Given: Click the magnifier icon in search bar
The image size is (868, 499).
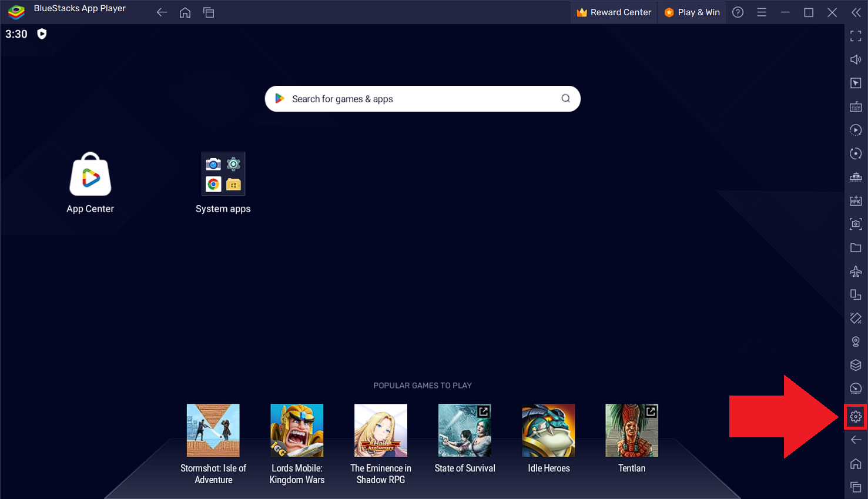Looking at the screenshot, I should (x=565, y=99).
